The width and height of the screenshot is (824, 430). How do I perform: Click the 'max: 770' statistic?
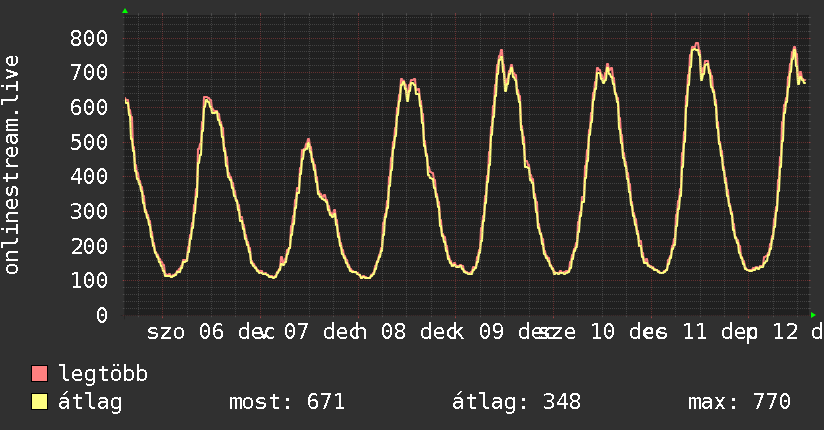(x=739, y=402)
